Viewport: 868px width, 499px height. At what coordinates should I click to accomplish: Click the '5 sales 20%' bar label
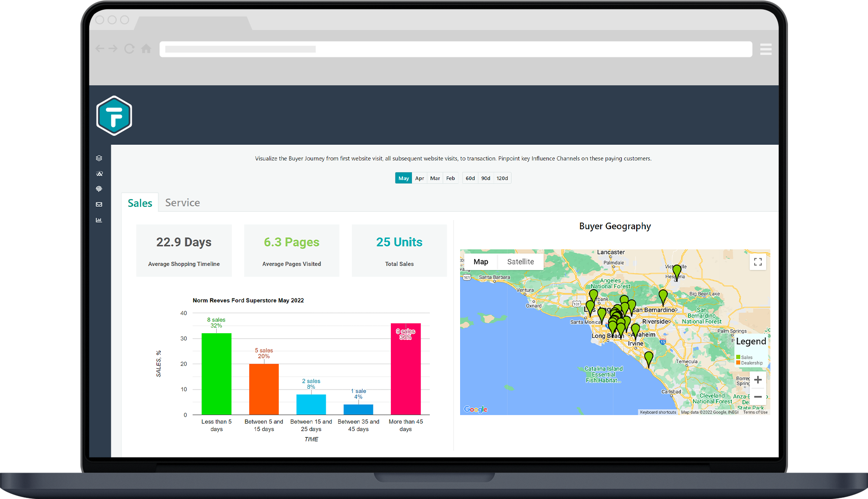[x=264, y=353]
